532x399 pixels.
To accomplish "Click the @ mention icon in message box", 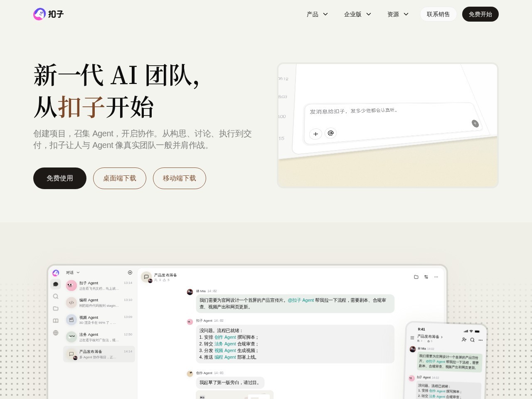I will (331, 133).
